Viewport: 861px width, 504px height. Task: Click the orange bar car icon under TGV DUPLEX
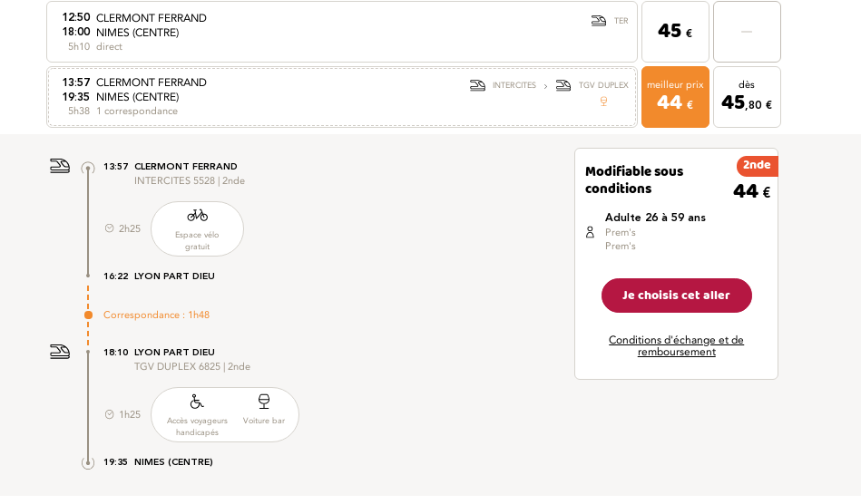[x=603, y=101]
